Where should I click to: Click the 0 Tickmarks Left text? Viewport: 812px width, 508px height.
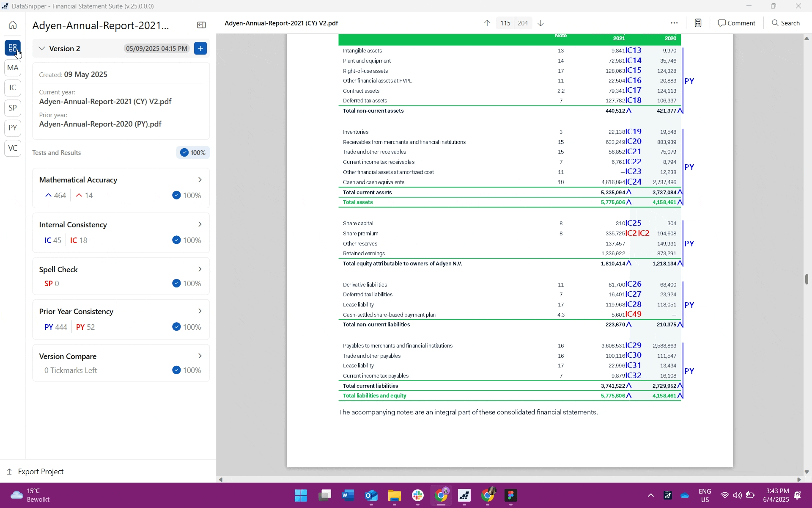(x=71, y=370)
